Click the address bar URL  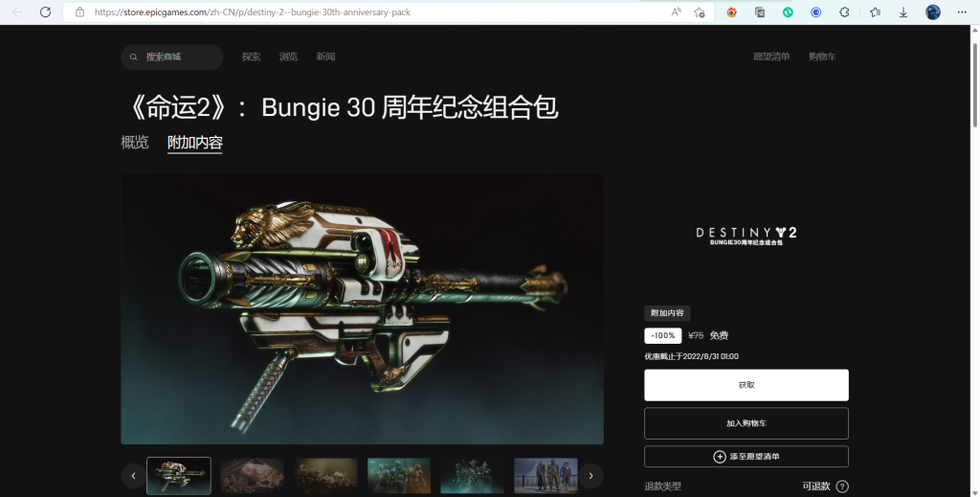tap(253, 11)
